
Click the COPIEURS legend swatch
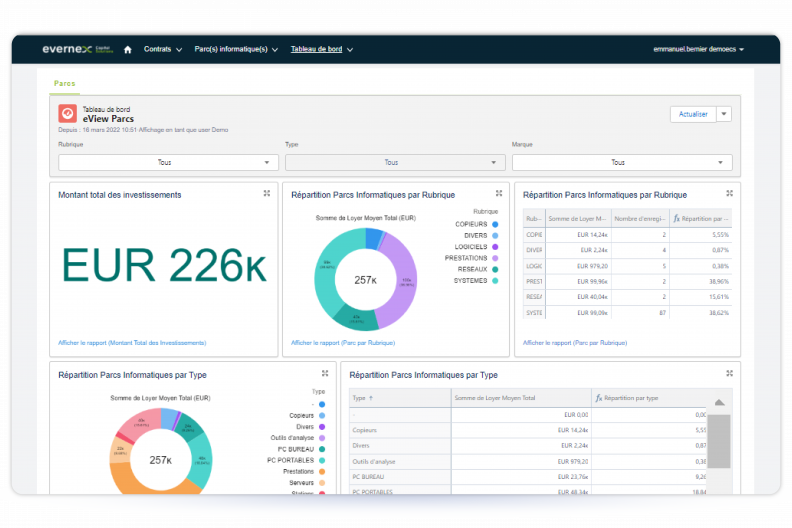495,224
